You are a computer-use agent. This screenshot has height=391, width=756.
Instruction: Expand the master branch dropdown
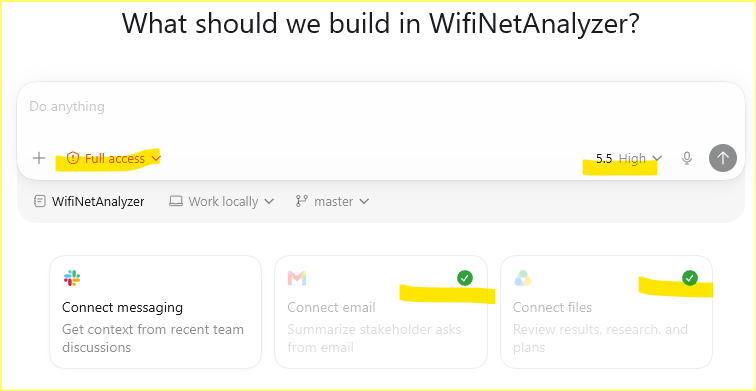333,201
